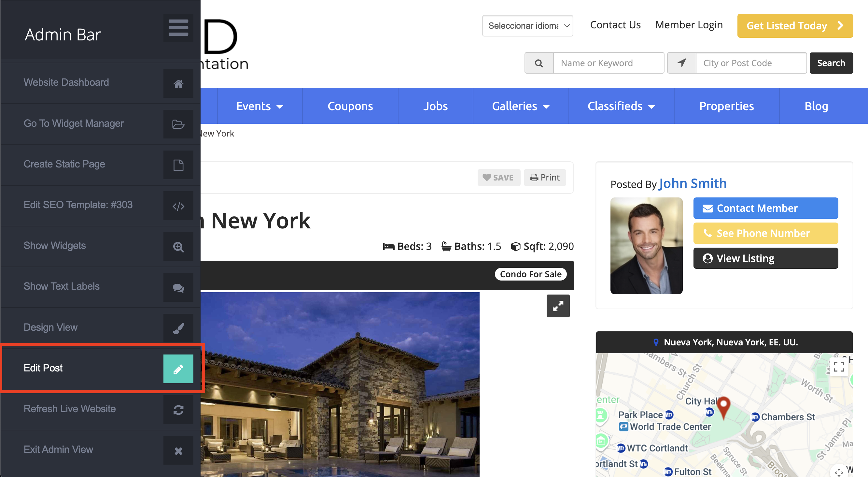868x477 pixels.
Task: Toggle map fullscreen view control
Action: pyautogui.click(x=839, y=367)
